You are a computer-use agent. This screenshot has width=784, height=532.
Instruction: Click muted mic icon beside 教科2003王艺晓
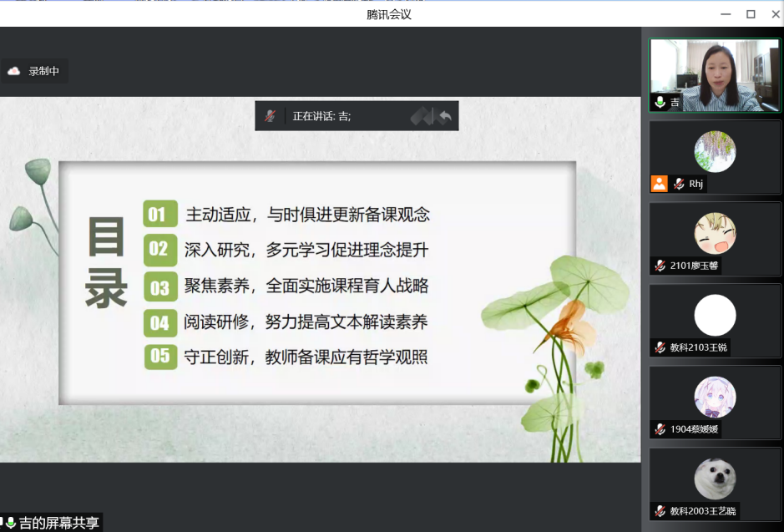coord(660,511)
